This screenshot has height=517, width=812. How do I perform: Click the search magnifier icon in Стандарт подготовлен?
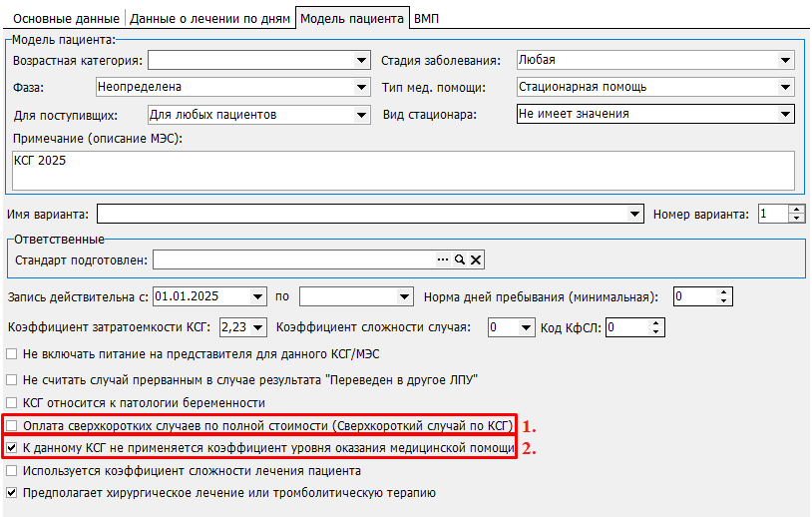pyautogui.click(x=460, y=260)
